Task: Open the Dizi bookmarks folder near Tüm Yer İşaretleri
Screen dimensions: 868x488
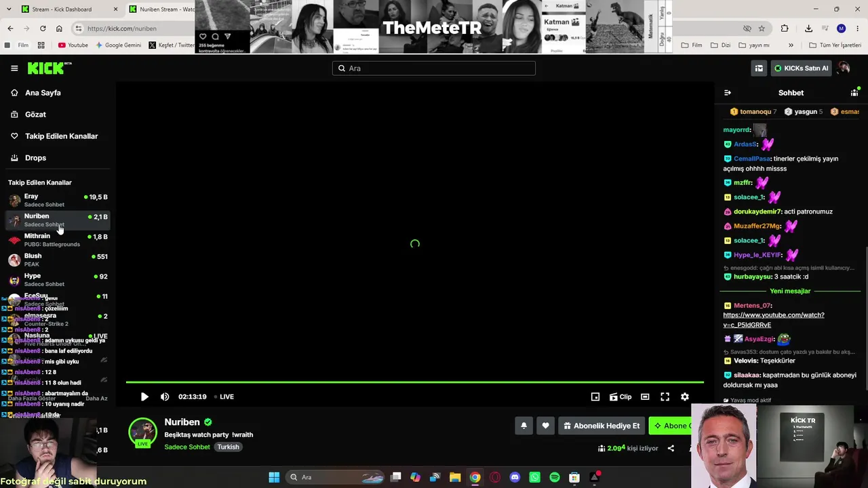Action: click(x=720, y=45)
